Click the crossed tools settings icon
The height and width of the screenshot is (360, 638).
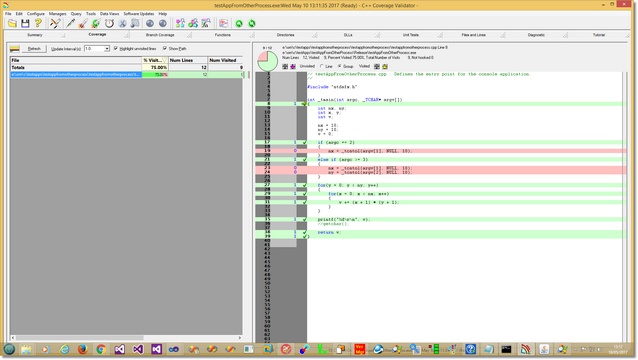[55, 23]
